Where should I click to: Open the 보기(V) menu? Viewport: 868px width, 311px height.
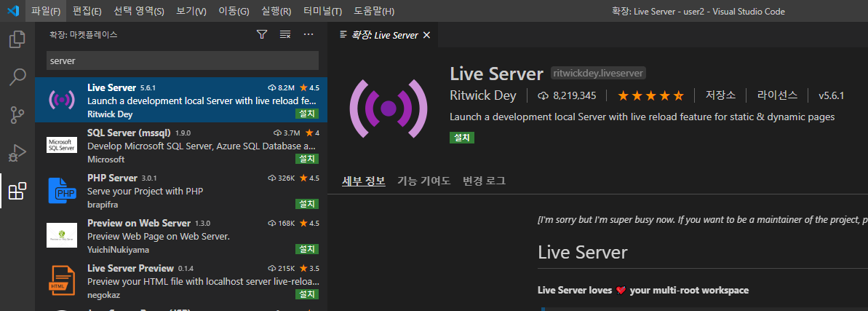pyautogui.click(x=191, y=11)
